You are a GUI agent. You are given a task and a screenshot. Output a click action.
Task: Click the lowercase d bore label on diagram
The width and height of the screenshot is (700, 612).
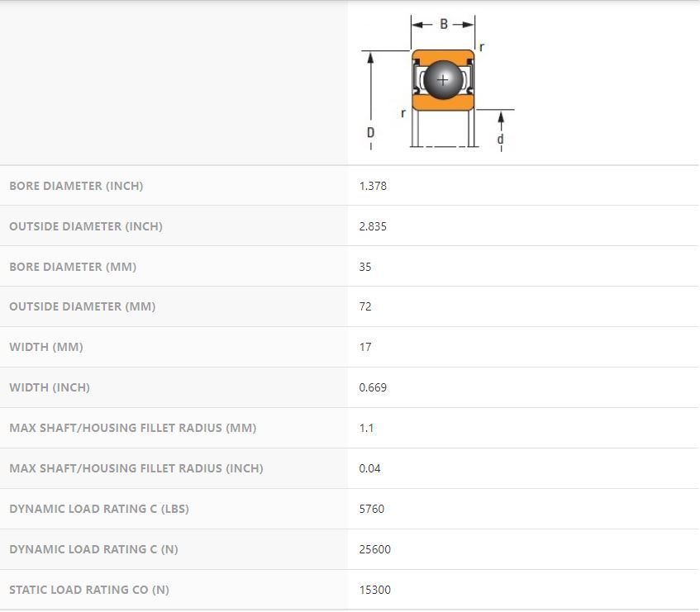(500, 140)
